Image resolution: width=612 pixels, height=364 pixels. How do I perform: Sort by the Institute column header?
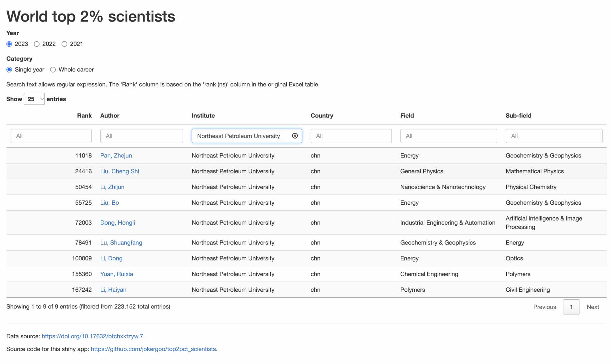[203, 116]
